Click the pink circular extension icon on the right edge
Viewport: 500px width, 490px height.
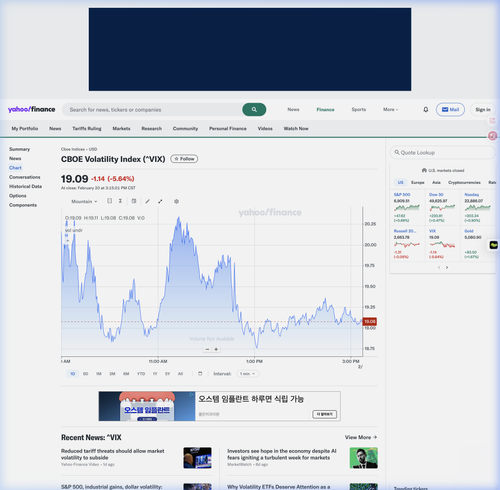(492, 136)
